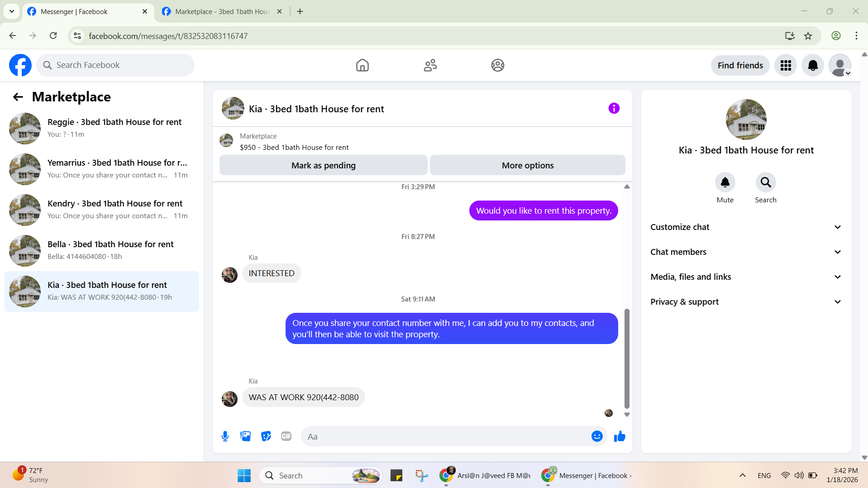This screenshot has width=868, height=488.
Task: Switch to Marketplace 3bed 1bath tab
Action: 222,11
